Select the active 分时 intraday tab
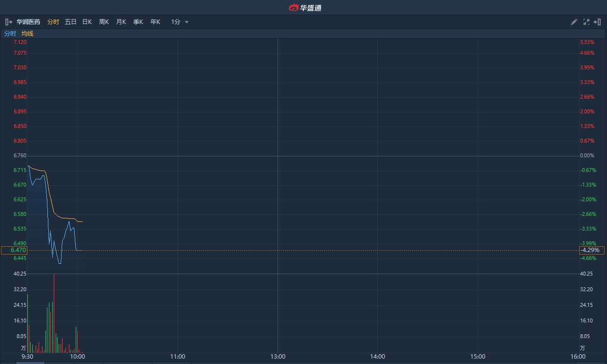 [x=53, y=22]
